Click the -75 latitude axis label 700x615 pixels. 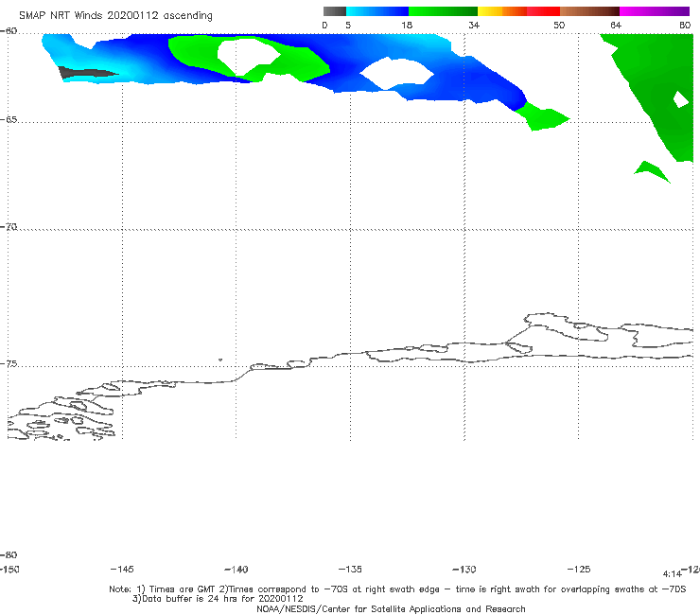[9, 364]
